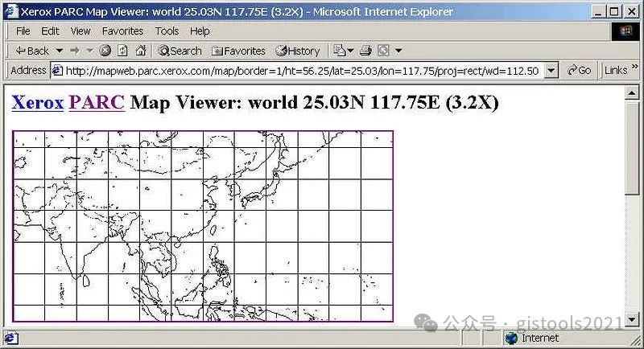Minimize the Internet Explorer window
Image resolution: width=644 pixels, height=349 pixels.
coord(598,11)
